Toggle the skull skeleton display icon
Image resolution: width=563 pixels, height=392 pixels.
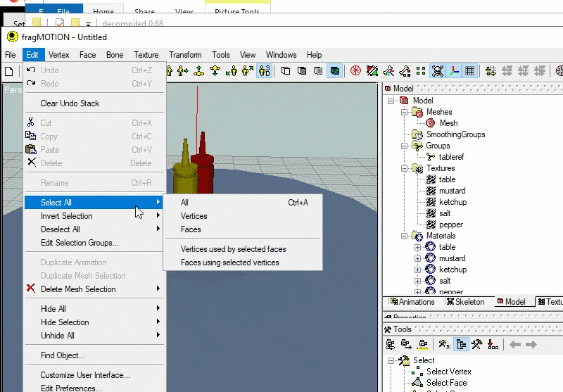(x=438, y=70)
